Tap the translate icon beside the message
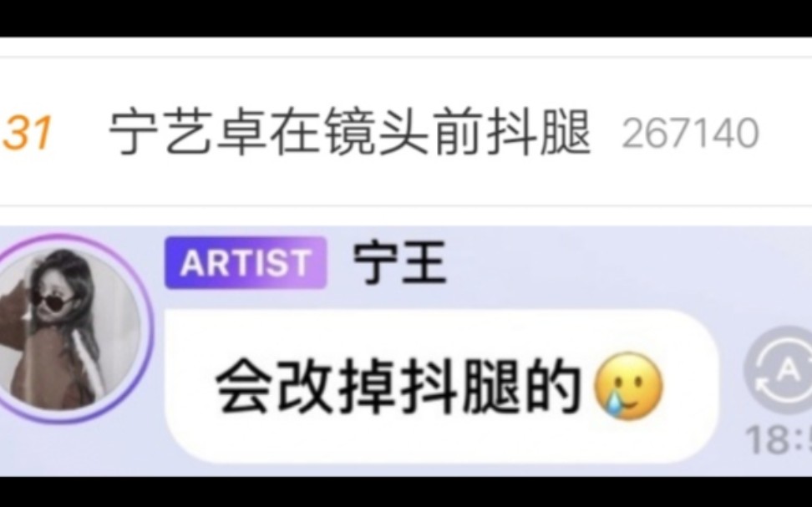The height and width of the screenshot is (507, 812). click(x=782, y=369)
